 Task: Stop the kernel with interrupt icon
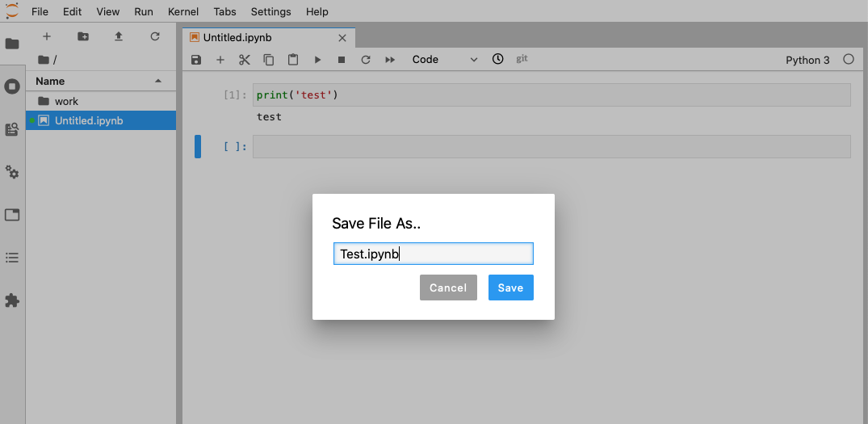pos(342,60)
